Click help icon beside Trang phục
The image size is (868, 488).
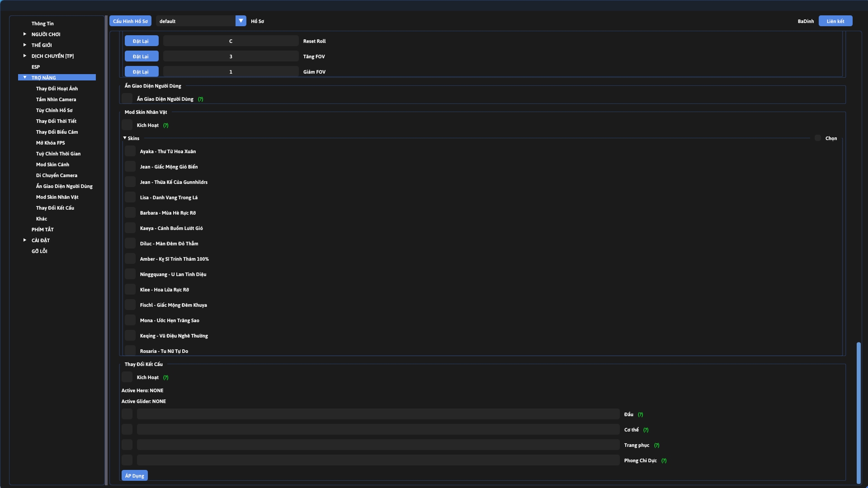pos(656,446)
